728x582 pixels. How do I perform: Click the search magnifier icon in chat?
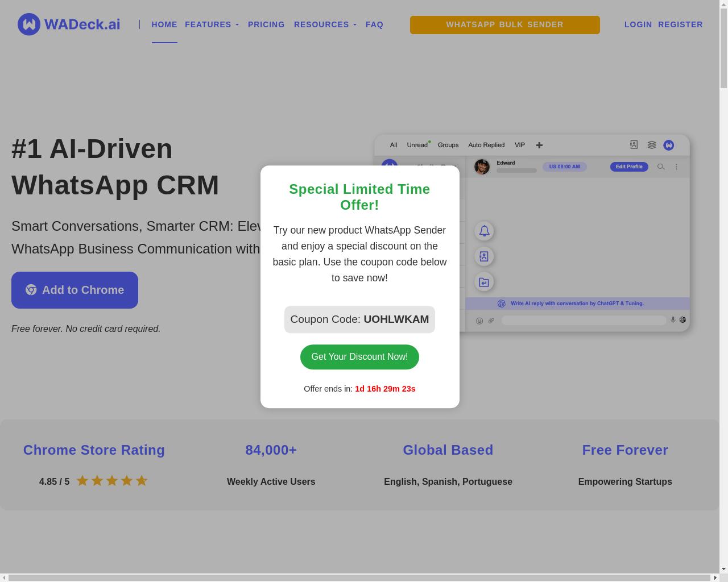661,167
